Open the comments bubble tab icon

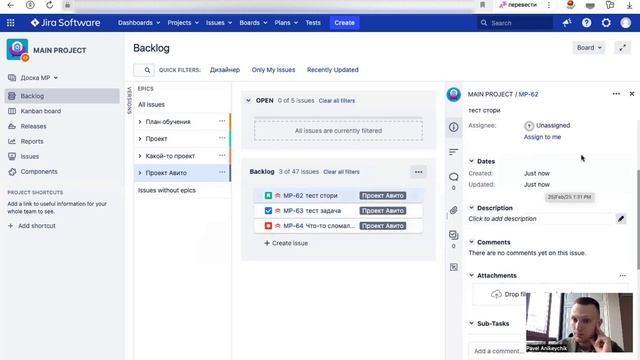(453, 177)
